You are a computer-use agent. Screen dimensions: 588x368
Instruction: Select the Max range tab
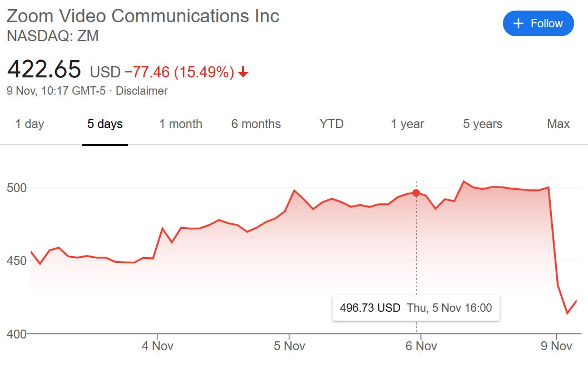pyautogui.click(x=559, y=124)
